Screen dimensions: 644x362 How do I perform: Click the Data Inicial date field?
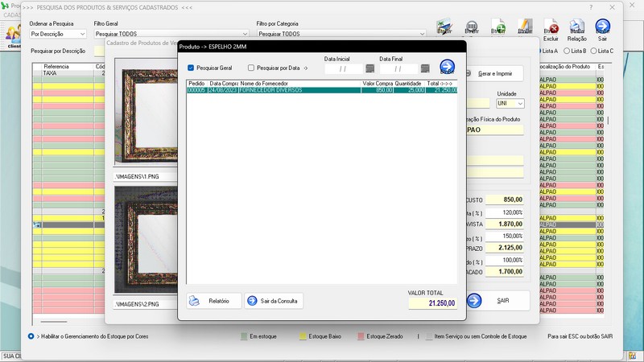click(x=344, y=69)
